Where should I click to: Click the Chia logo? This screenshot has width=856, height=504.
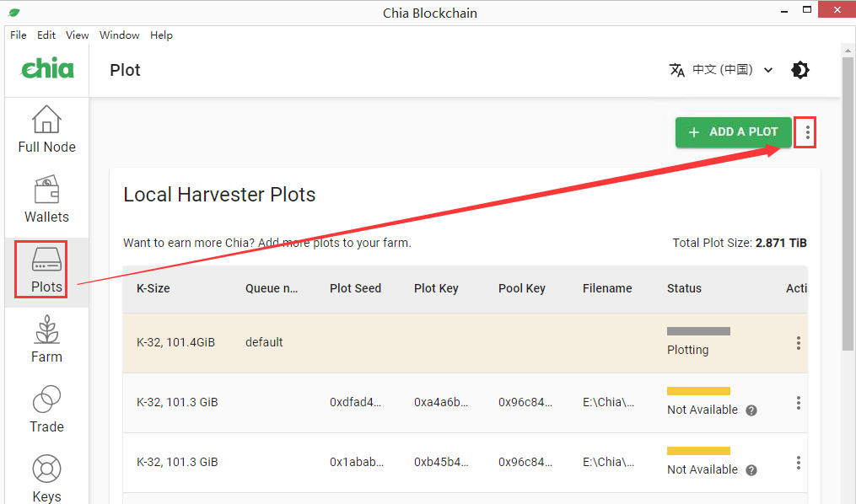pyautogui.click(x=47, y=69)
